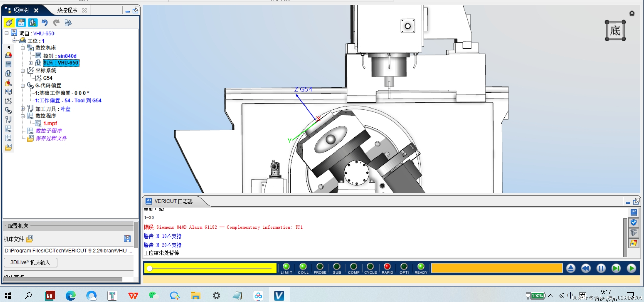This screenshot has height=302, width=644.
Task: Click the control icon in the side strip
Action: pyautogui.click(x=9, y=64)
